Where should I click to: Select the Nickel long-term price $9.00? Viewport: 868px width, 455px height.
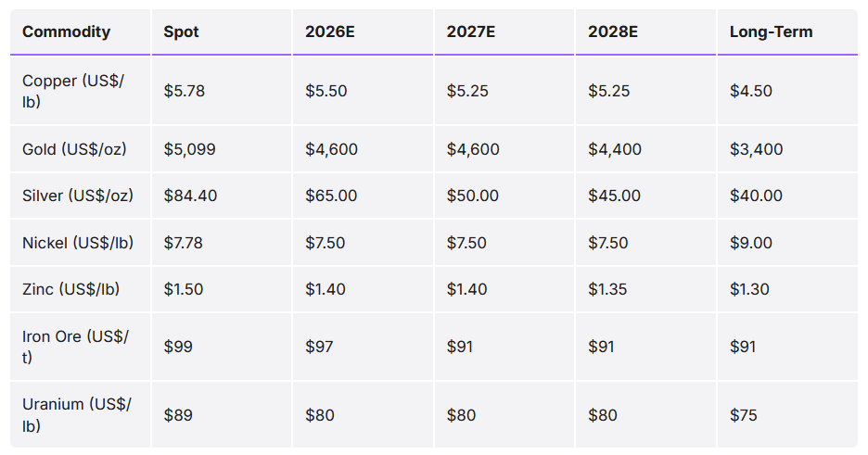point(749,243)
